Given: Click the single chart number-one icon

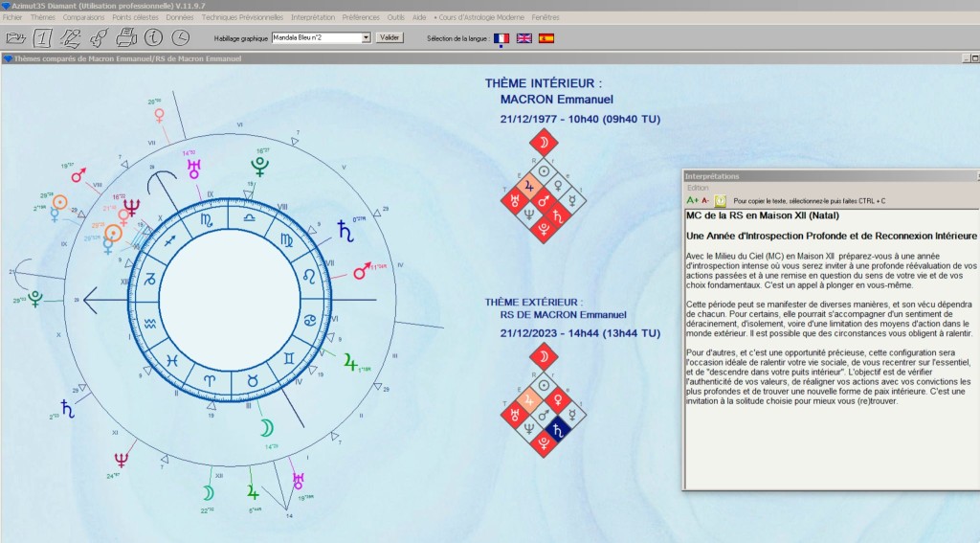Looking at the screenshot, I should pos(42,38).
